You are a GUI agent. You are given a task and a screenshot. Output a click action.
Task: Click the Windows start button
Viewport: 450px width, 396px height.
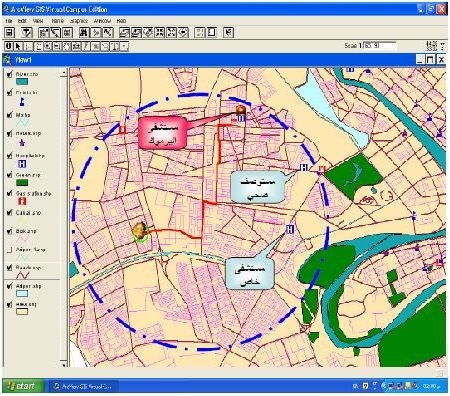point(23,386)
